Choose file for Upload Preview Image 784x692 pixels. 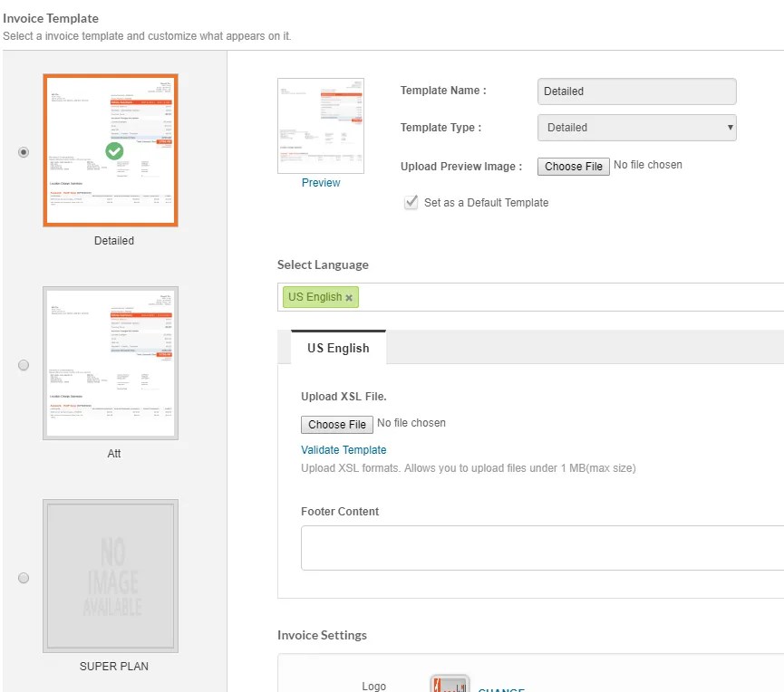[x=574, y=167]
